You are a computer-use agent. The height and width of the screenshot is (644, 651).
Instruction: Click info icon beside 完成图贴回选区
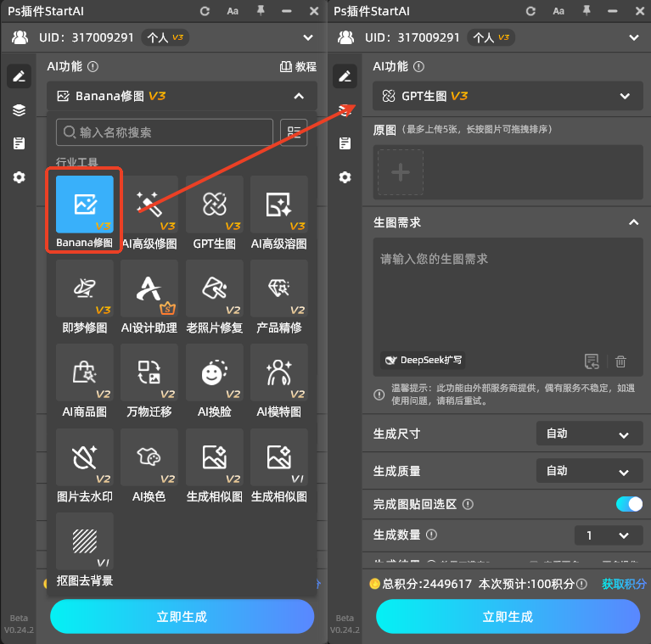click(x=468, y=505)
